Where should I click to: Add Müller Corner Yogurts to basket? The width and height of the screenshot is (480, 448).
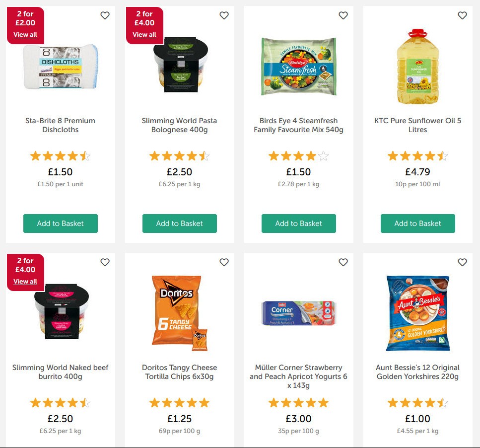tap(298, 446)
